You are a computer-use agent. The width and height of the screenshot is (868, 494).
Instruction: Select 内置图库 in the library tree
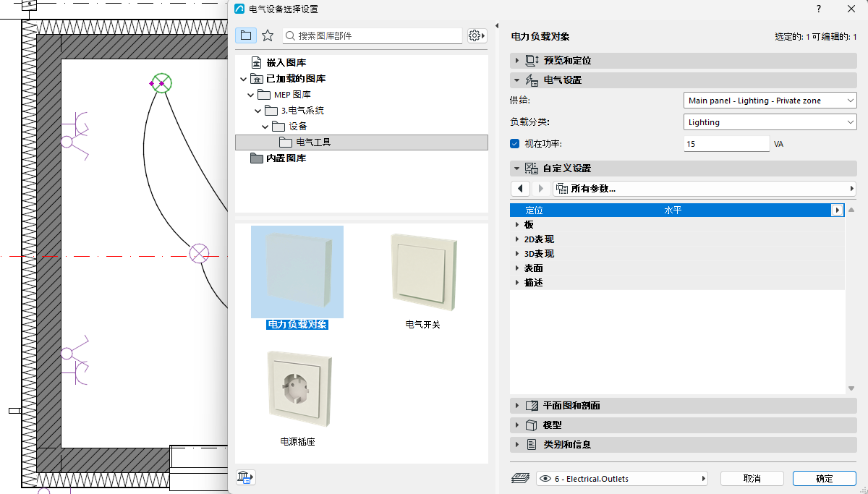(x=286, y=158)
